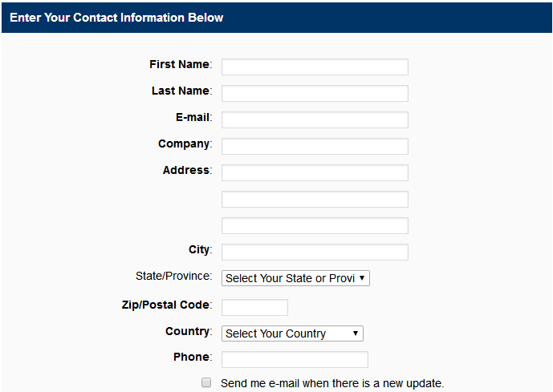Select the Company text field
This screenshot has height=392, width=553.
(x=315, y=146)
